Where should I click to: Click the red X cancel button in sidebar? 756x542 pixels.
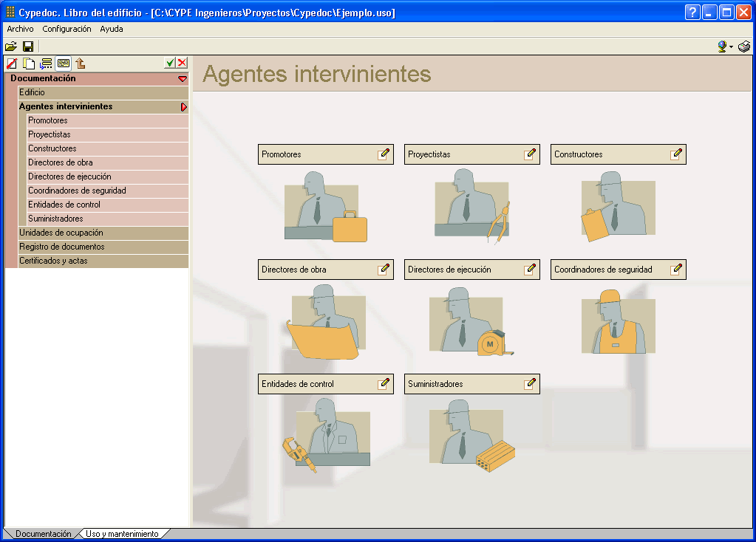[x=182, y=64]
